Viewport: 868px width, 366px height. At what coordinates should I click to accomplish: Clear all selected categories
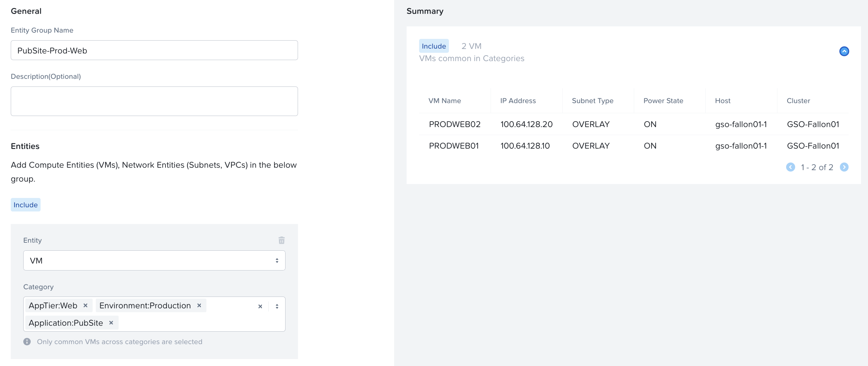coord(260,306)
